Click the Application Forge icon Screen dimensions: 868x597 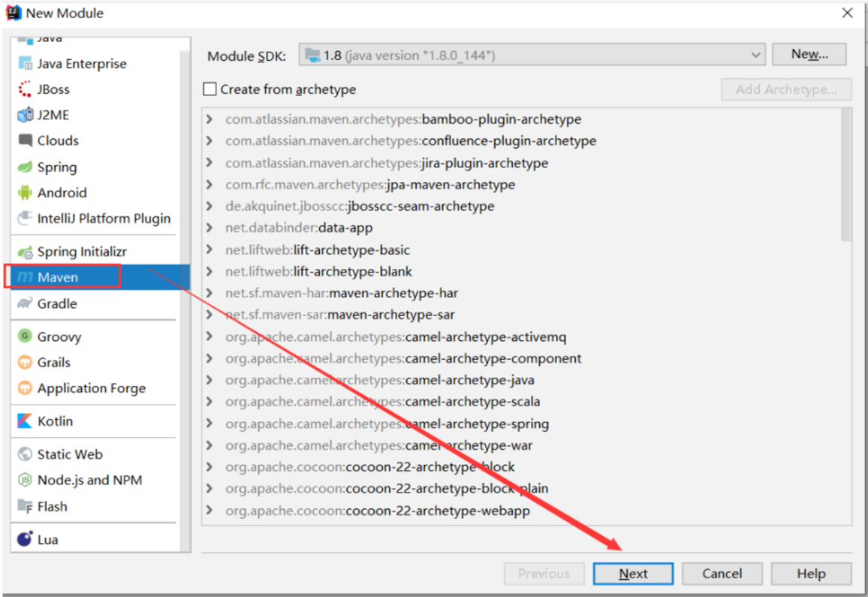[25, 387]
